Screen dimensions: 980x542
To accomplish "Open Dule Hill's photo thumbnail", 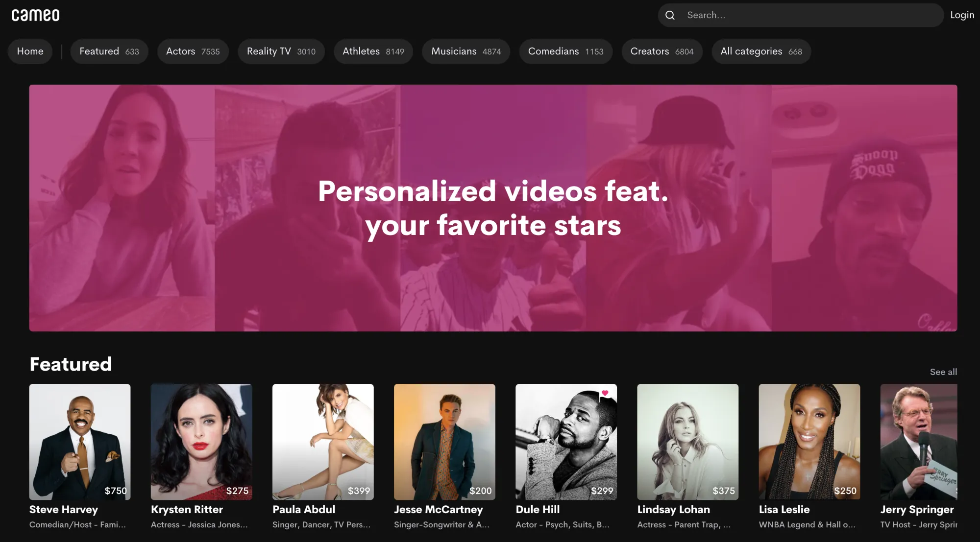I will point(566,442).
